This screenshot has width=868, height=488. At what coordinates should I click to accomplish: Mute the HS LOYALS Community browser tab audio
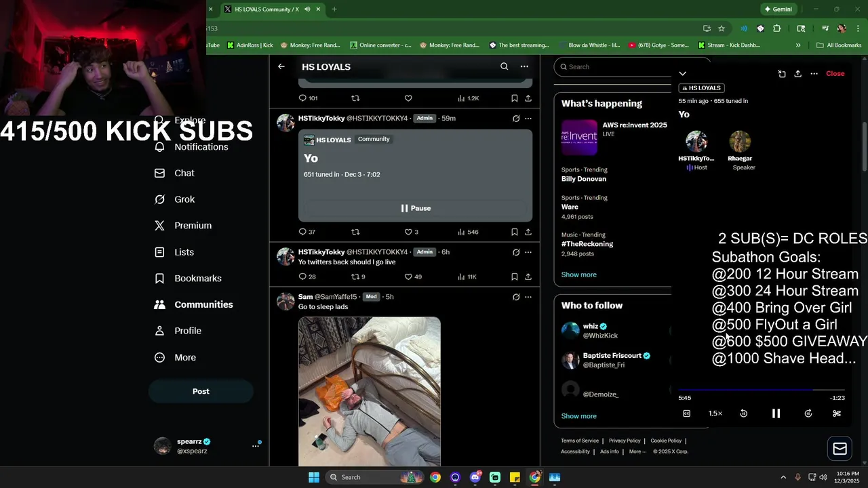click(x=307, y=9)
